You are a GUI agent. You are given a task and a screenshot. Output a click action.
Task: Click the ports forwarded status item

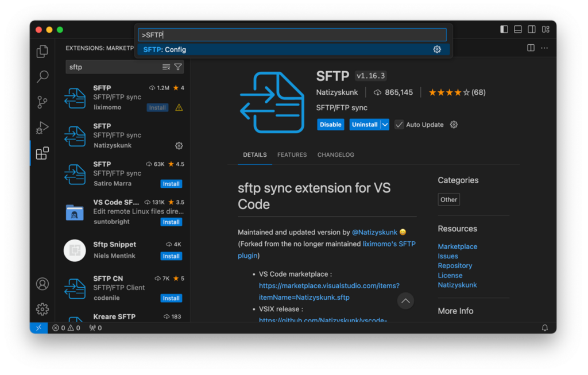coord(96,328)
